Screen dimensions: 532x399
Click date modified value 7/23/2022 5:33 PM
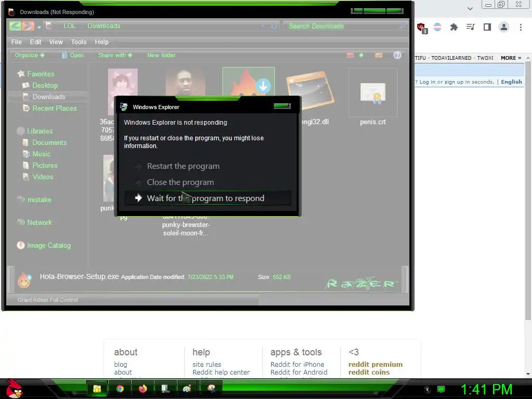210,277
